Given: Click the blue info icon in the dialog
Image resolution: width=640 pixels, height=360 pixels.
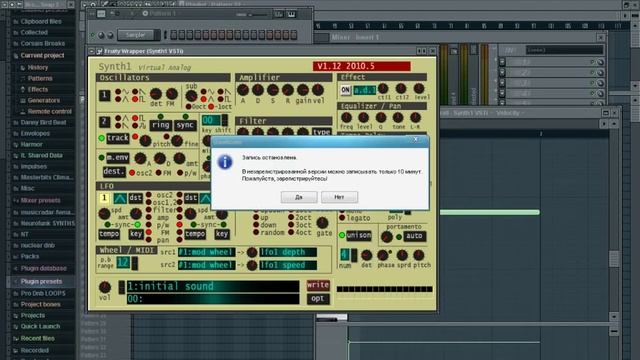Looking at the screenshot, I should [x=224, y=162].
